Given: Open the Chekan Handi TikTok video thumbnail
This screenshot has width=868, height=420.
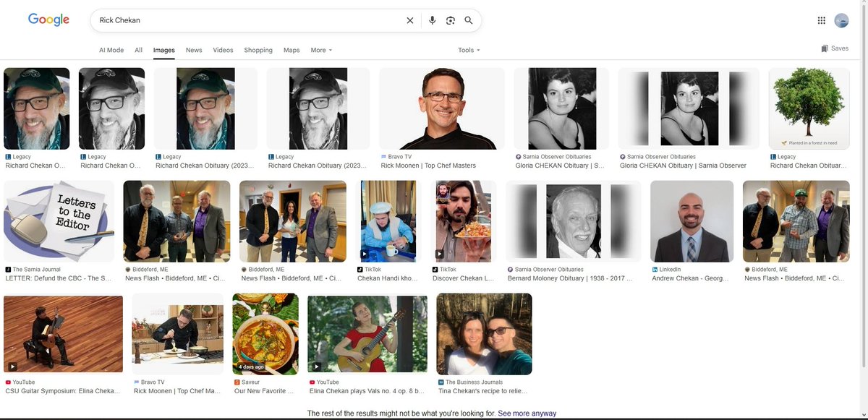Looking at the screenshot, I should [388, 221].
